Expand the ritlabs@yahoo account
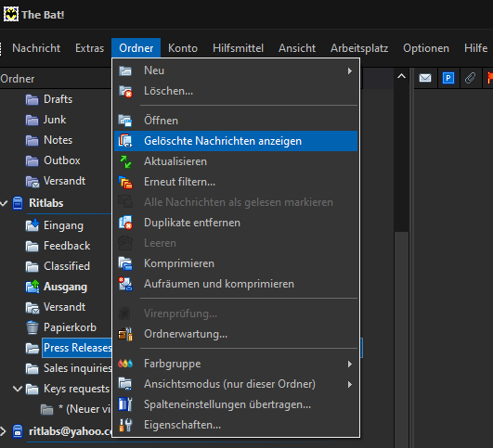493x448 pixels. tap(3, 431)
